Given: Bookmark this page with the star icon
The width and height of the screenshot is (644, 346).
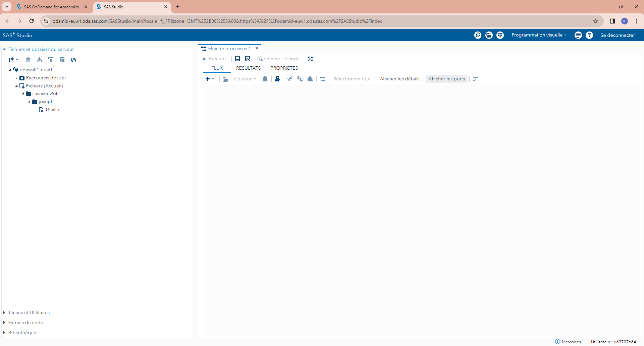Looking at the screenshot, I should point(596,21).
